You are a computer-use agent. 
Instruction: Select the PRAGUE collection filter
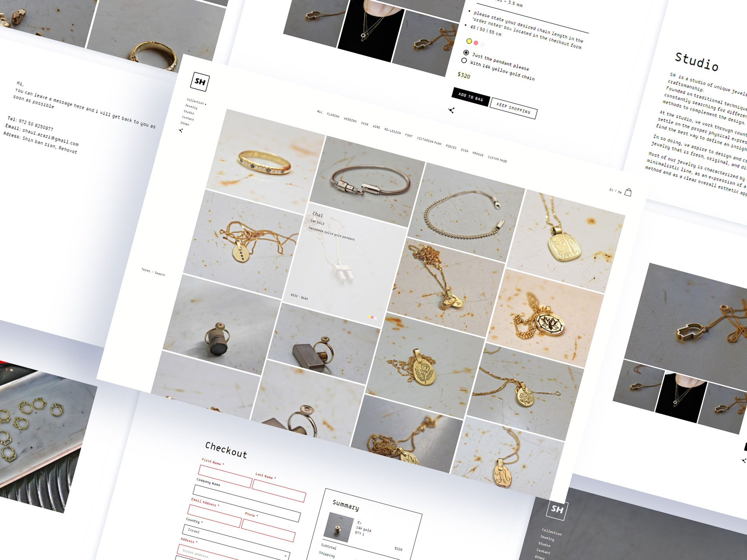click(x=478, y=154)
